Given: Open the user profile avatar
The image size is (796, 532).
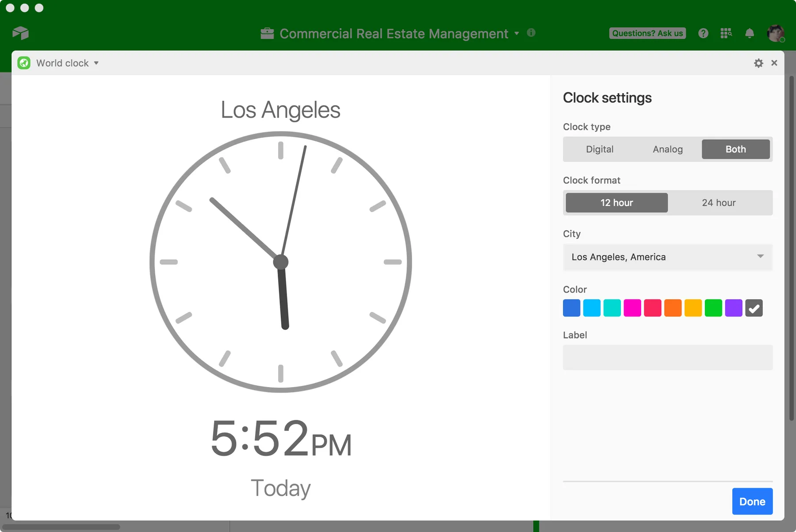Looking at the screenshot, I should click(775, 33).
